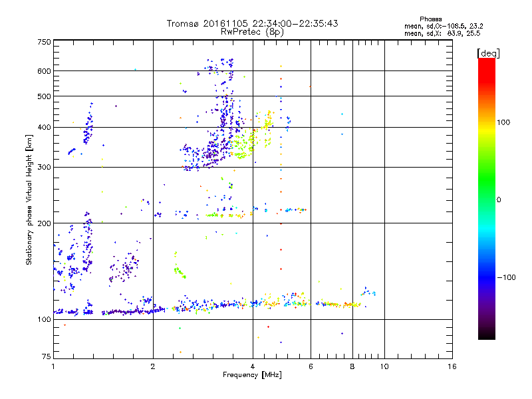532x399 pixels.
Task: Click the title 'Tromsø 20161105 22:34:00-22:35:43'
Action: pos(252,23)
